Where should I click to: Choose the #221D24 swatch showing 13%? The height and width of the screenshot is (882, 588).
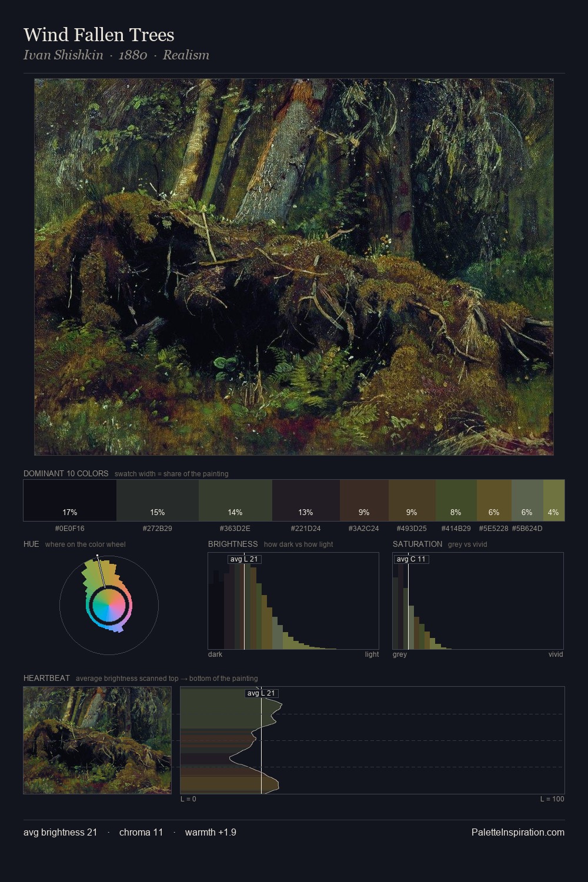coord(306,500)
